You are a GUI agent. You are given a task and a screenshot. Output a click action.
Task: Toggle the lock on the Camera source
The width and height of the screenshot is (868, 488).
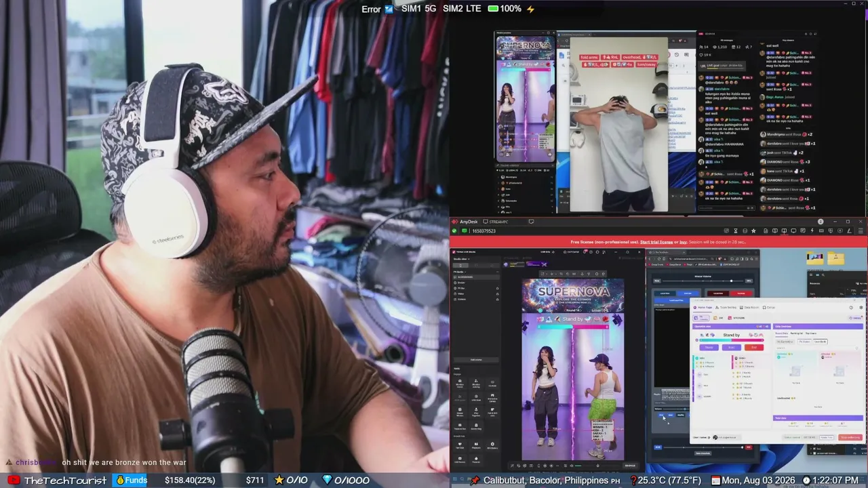(x=497, y=299)
